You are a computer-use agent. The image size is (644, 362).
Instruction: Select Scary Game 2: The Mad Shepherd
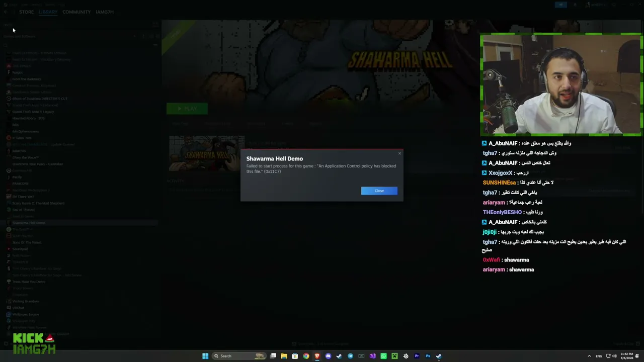pos(38,203)
